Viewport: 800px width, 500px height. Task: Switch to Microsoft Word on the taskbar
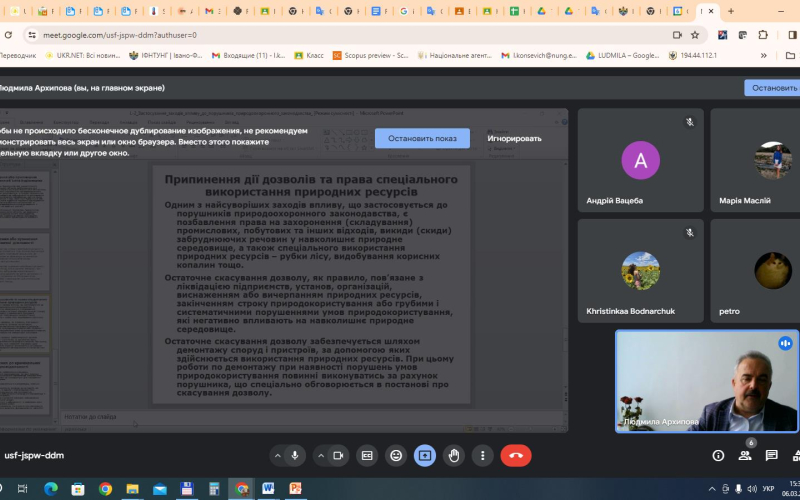268,489
